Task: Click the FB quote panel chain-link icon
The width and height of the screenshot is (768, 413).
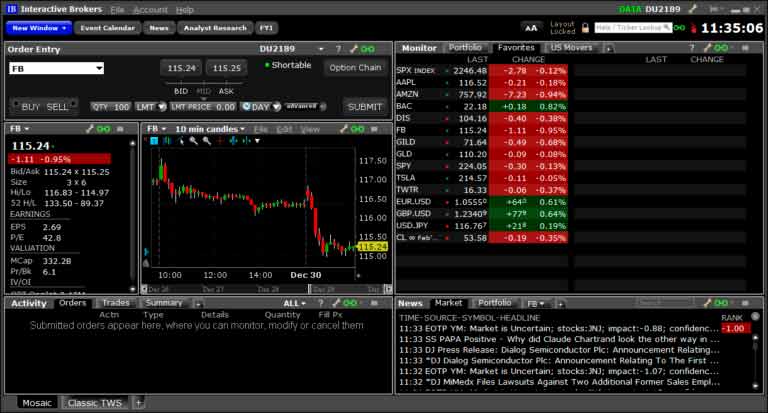Action: click(103, 129)
